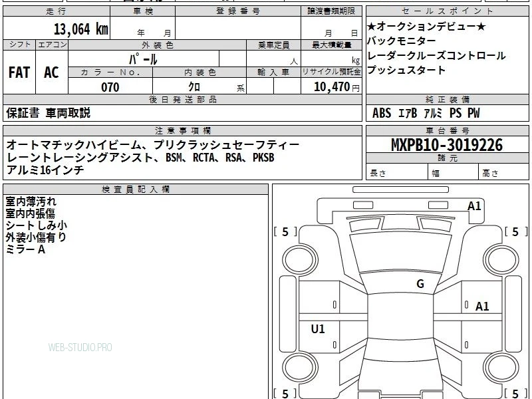The width and height of the screenshot is (532, 399).
Task: Select the レーダークルーズコントロール line
Action: (x=436, y=56)
